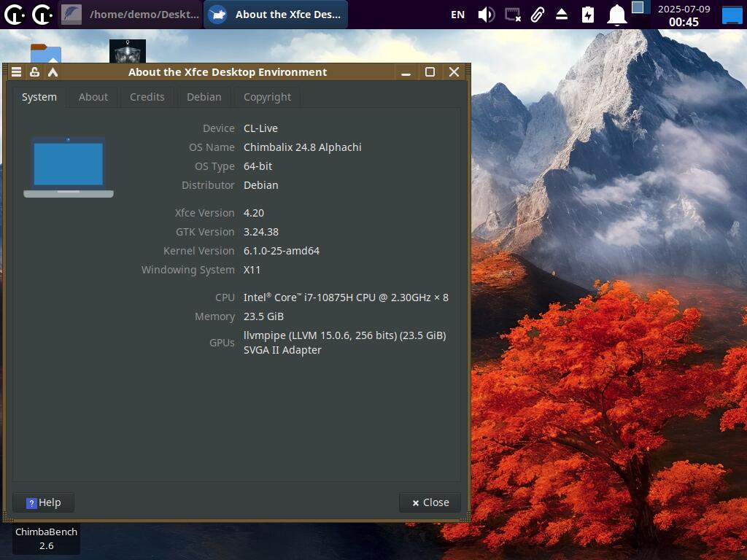
Task: Click the Xfce version 4.20 value
Action: pyautogui.click(x=253, y=213)
